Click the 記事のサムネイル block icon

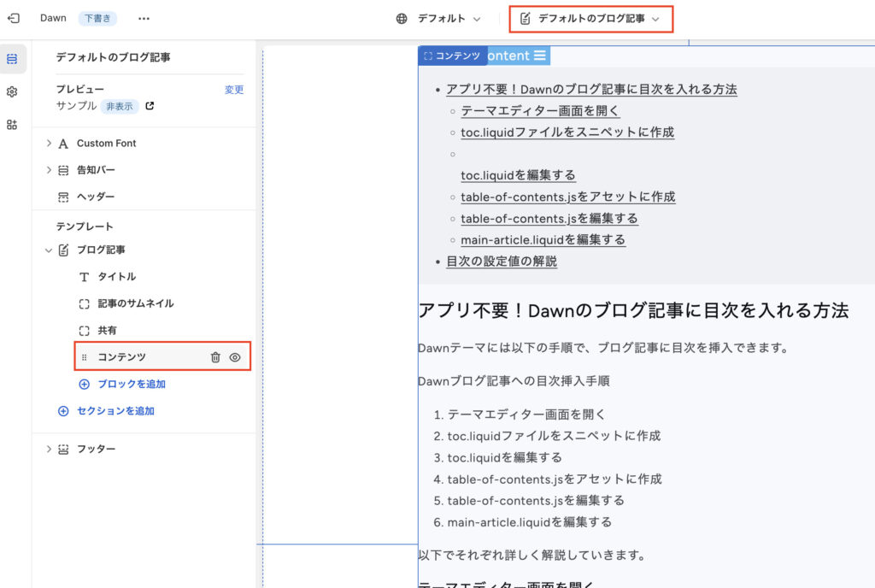click(84, 303)
